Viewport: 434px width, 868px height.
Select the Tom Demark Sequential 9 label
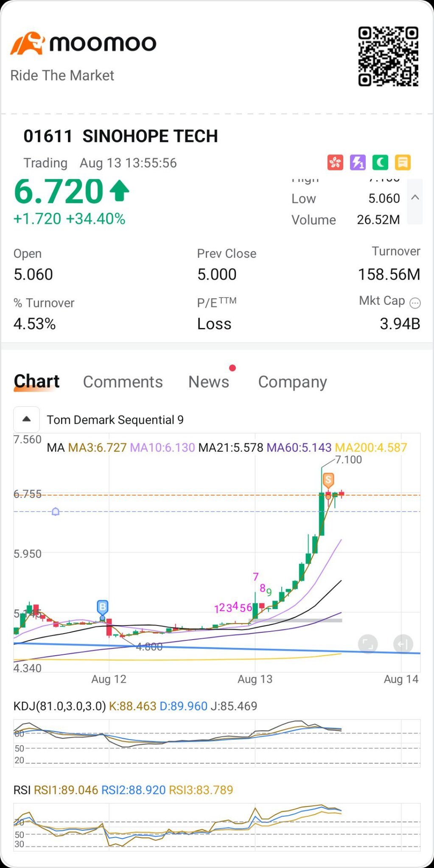coord(115,420)
